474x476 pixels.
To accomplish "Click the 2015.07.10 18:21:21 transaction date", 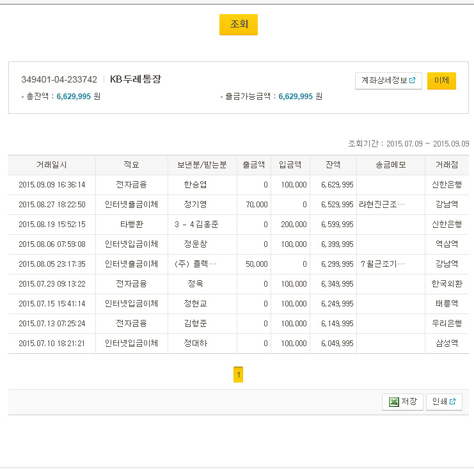I will [x=52, y=344].
